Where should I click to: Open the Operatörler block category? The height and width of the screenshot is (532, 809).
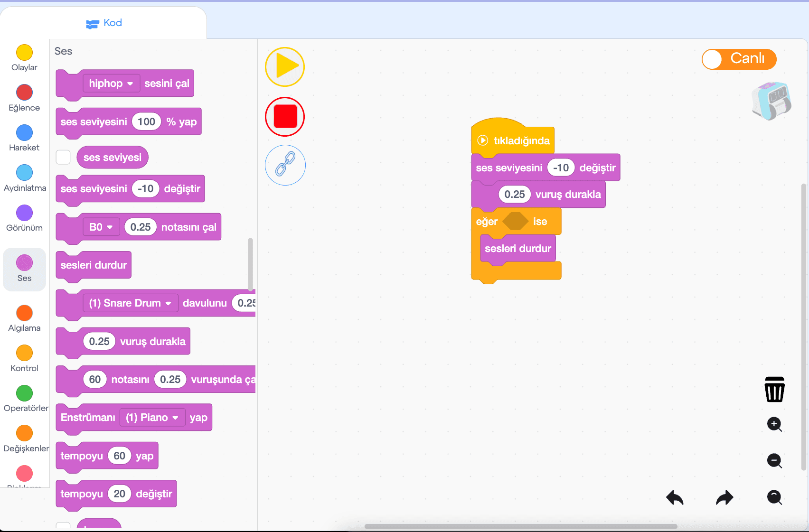click(x=26, y=399)
